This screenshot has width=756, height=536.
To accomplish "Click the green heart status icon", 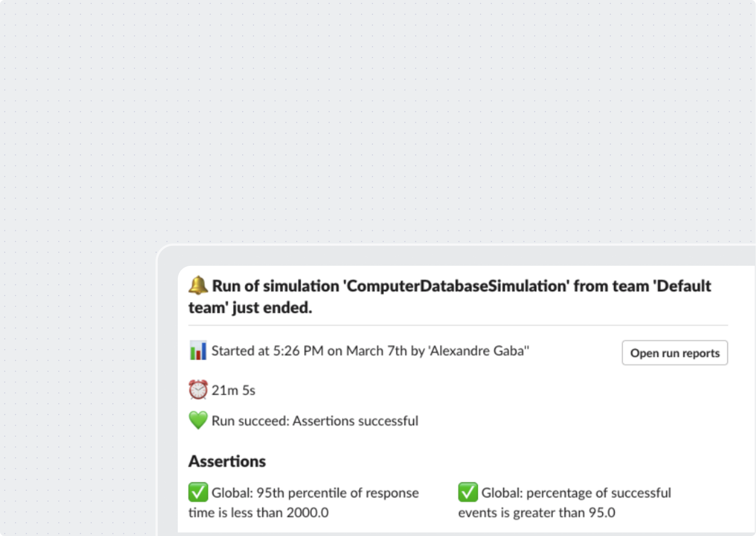I will click(198, 420).
